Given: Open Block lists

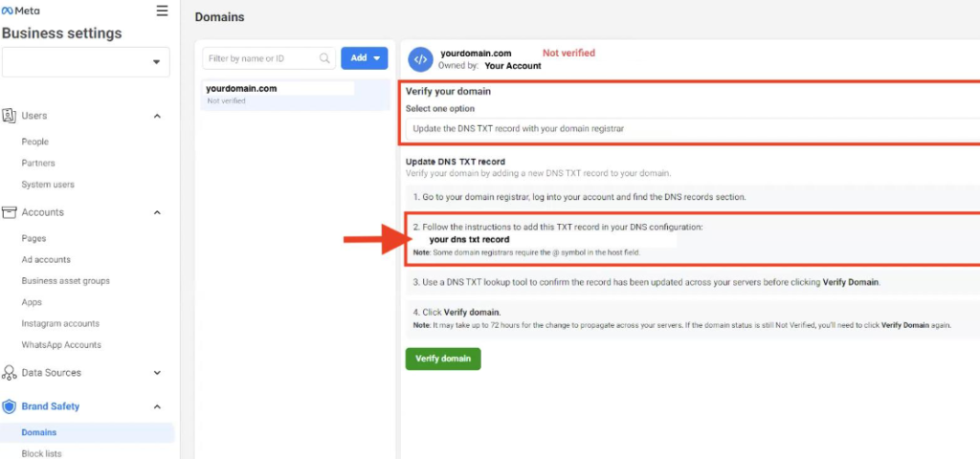Looking at the screenshot, I should 41,453.
